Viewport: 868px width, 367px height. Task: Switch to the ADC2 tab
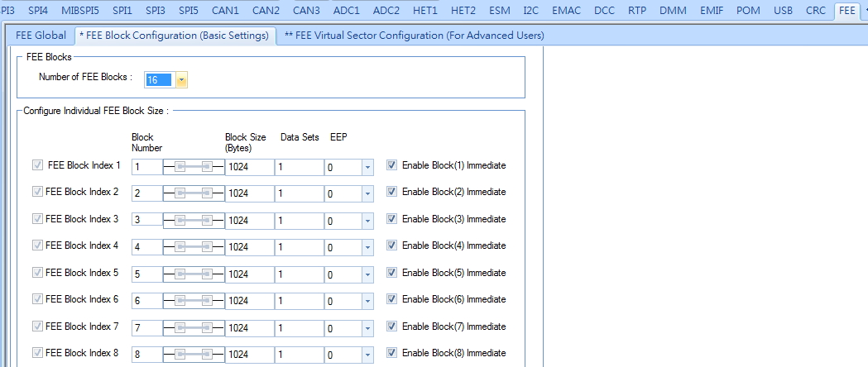point(386,10)
